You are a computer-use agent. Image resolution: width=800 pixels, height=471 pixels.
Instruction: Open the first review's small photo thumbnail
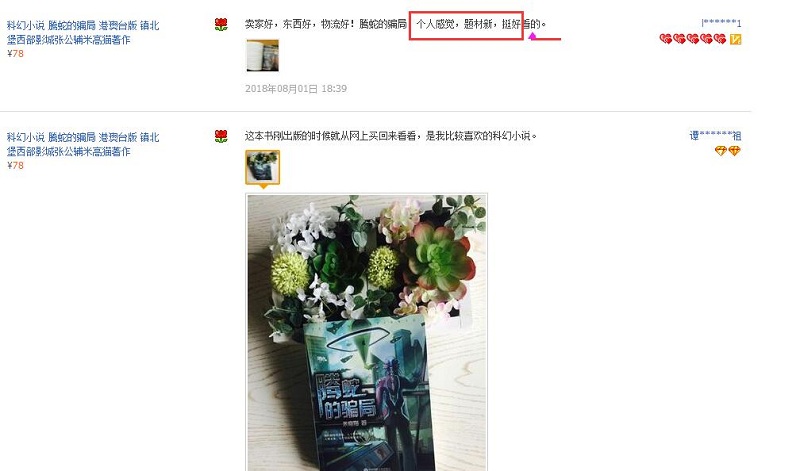(x=262, y=56)
